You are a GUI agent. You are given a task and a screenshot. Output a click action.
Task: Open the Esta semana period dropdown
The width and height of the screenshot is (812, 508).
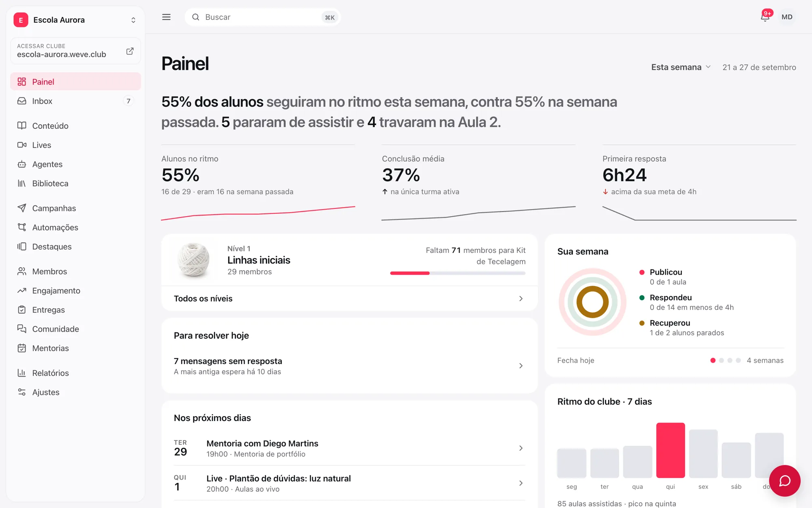click(681, 67)
